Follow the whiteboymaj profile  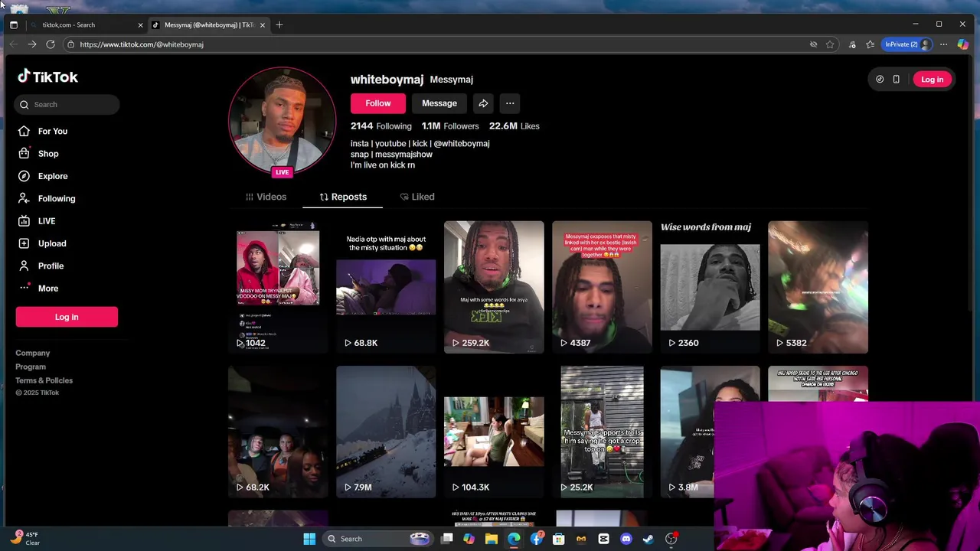click(x=377, y=103)
